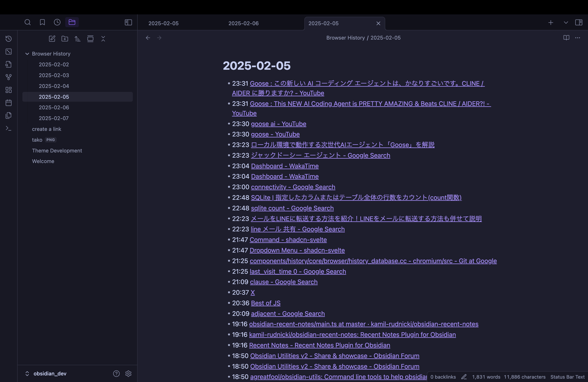Click the new note icon
This screenshot has width=588, height=382.
click(52, 39)
